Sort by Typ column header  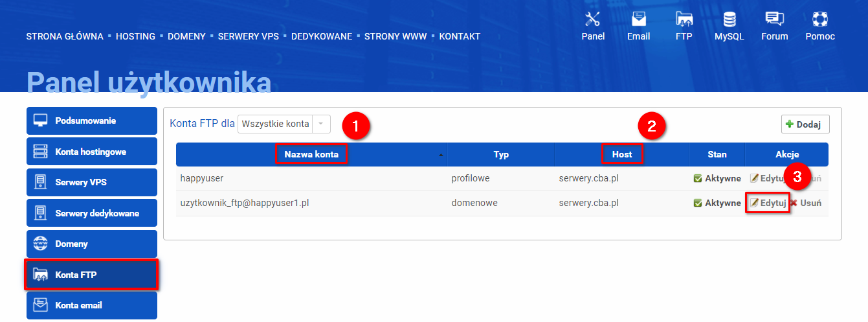pyautogui.click(x=501, y=154)
